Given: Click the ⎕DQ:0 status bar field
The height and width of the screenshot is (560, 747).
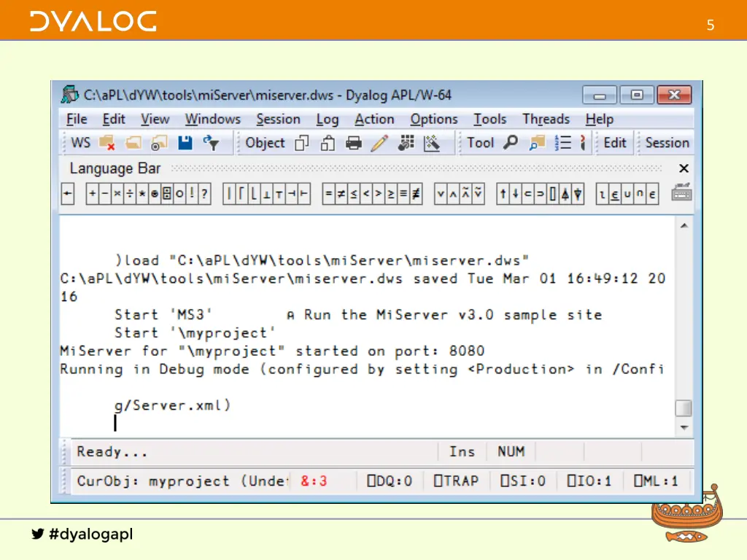Looking at the screenshot, I should pos(390,481).
